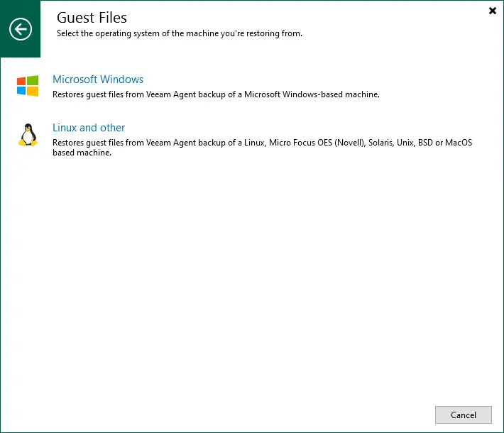504x433 pixels.
Task: Click the Microsoft Windows logo icon
Action: point(28,86)
